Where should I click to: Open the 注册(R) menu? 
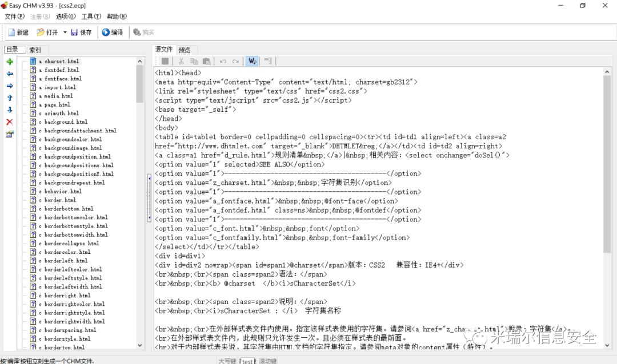pos(40,16)
